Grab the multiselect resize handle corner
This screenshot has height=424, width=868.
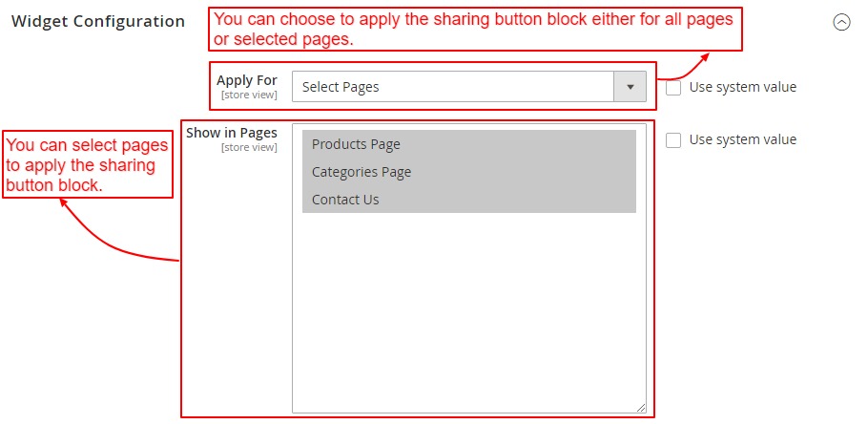tap(641, 408)
